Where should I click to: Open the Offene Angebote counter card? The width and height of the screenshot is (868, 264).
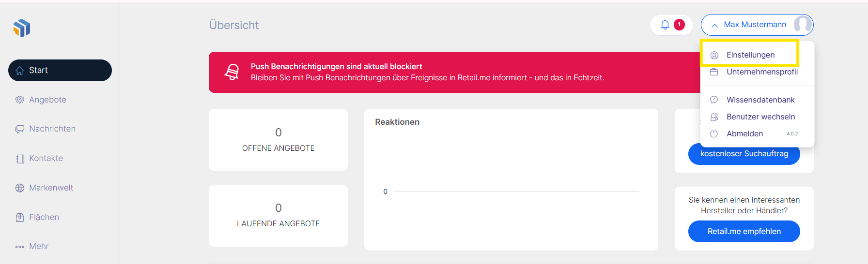[278, 140]
